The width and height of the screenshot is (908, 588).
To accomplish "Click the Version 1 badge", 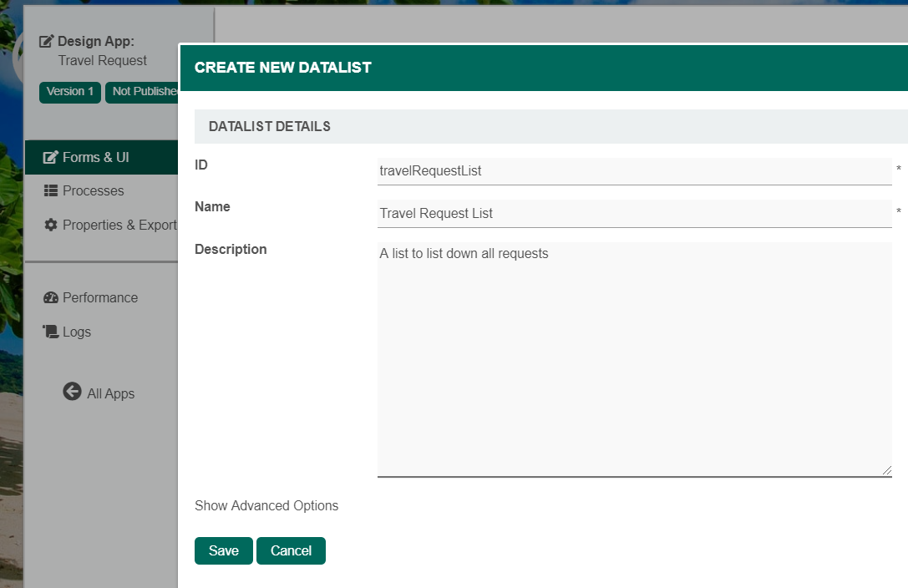I will click(70, 92).
